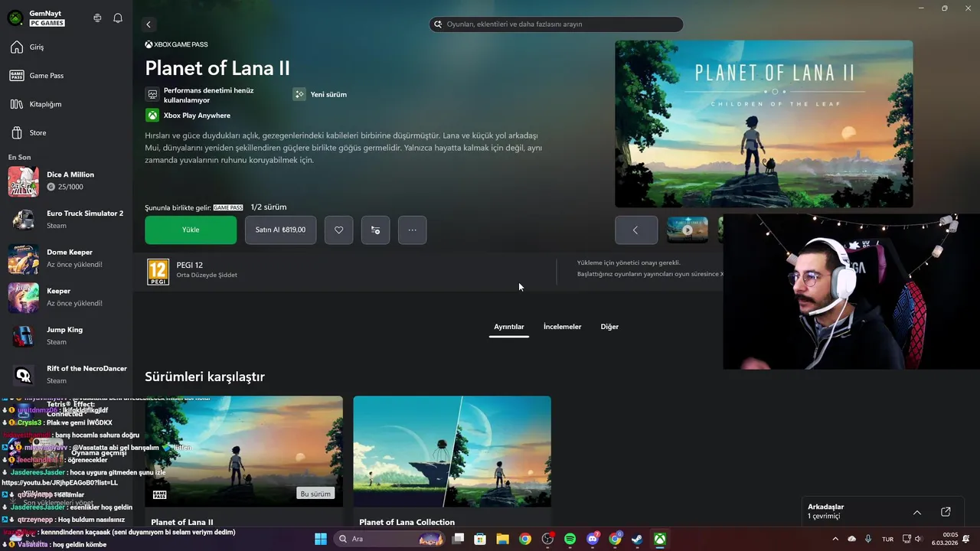This screenshot has width=980, height=551.
Task: Open the manage list icon button
Action: (375, 230)
